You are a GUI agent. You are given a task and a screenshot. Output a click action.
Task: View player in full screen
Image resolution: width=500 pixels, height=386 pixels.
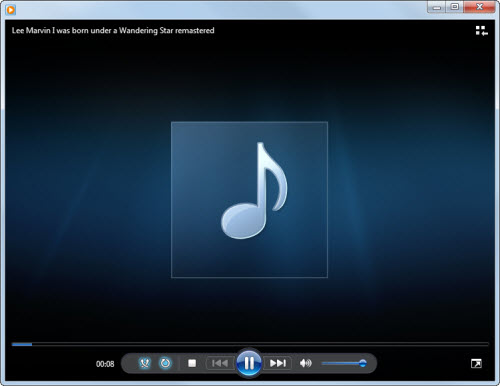coord(476,363)
